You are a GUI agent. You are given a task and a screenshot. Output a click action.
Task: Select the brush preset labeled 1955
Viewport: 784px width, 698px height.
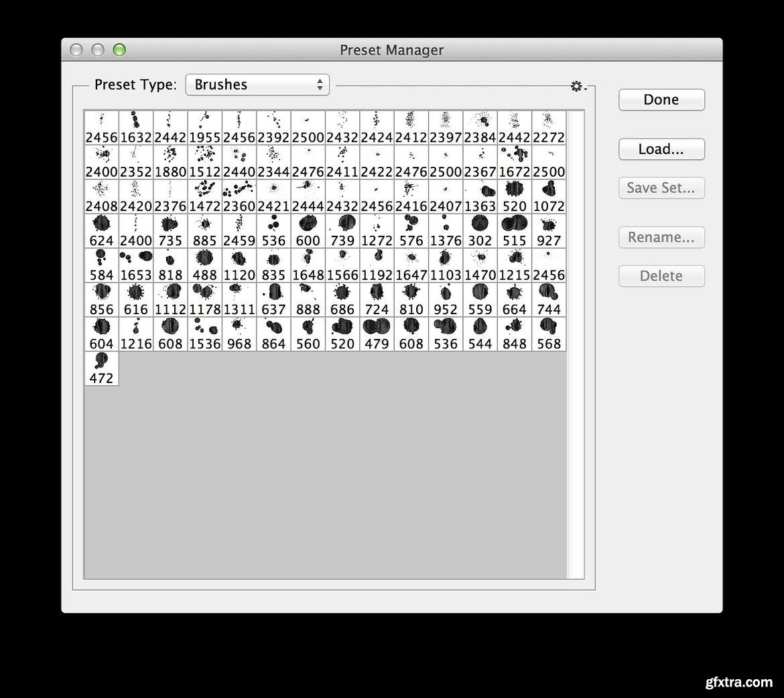tap(205, 128)
